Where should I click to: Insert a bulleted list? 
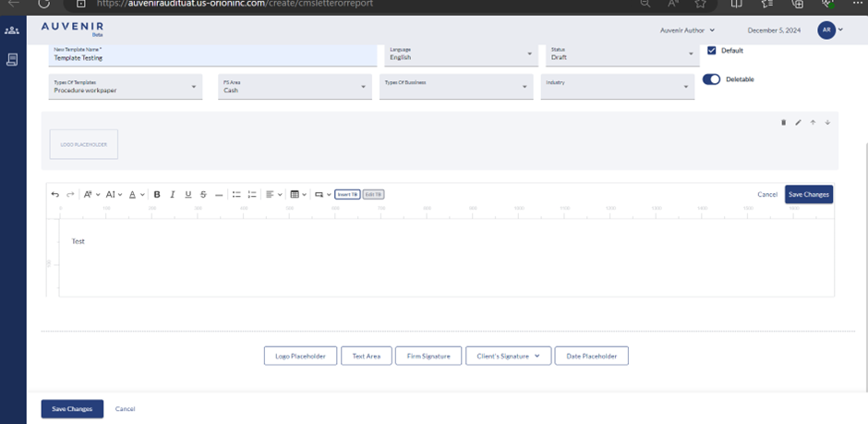click(236, 195)
